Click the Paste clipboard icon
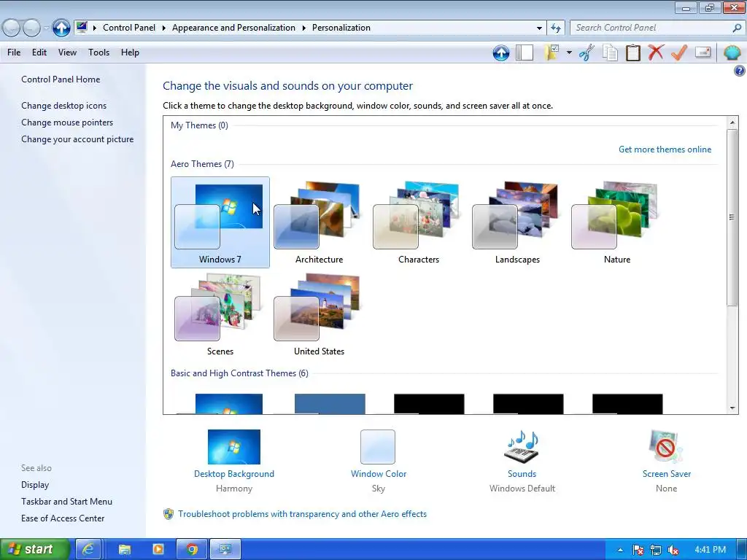This screenshot has height=560, width=747. coord(632,52)
